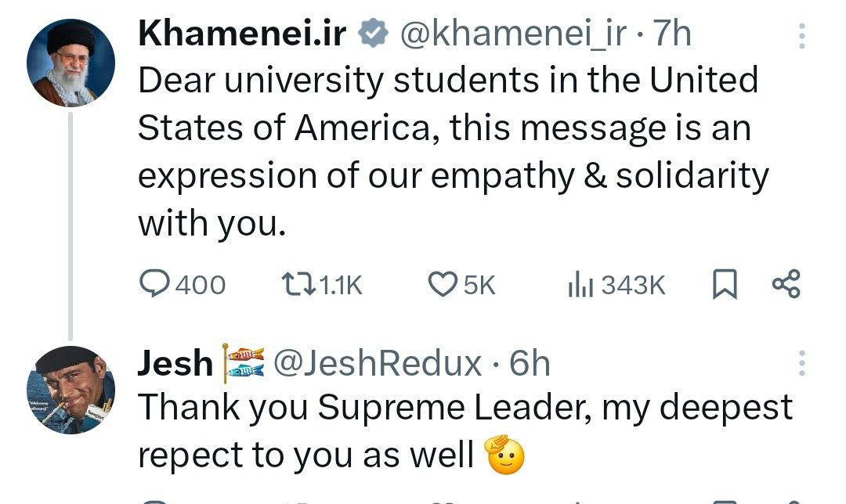The height and width of the screenshot is (504, 846).
Task: Go to the @JeshRedux handle profile
Action: [x=381, y=364]
